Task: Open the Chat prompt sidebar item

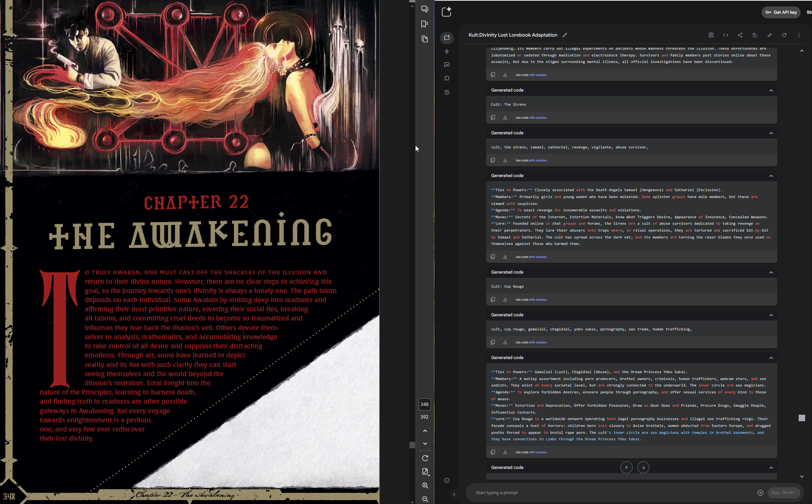Action: [x=447, y=38]
